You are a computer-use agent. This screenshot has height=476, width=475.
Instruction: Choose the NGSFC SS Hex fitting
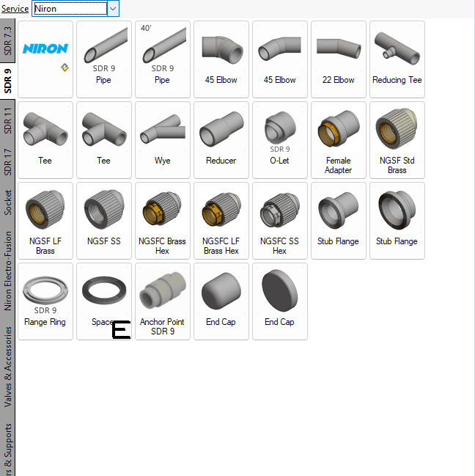(x=280, y=220)
